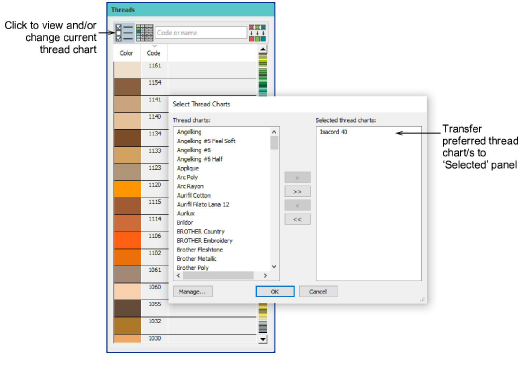Image resolution: width=524 pixels, height=370 pixels.
Task: Click the Threads list scroll up arrow
Action: click(x=263, y=49)
